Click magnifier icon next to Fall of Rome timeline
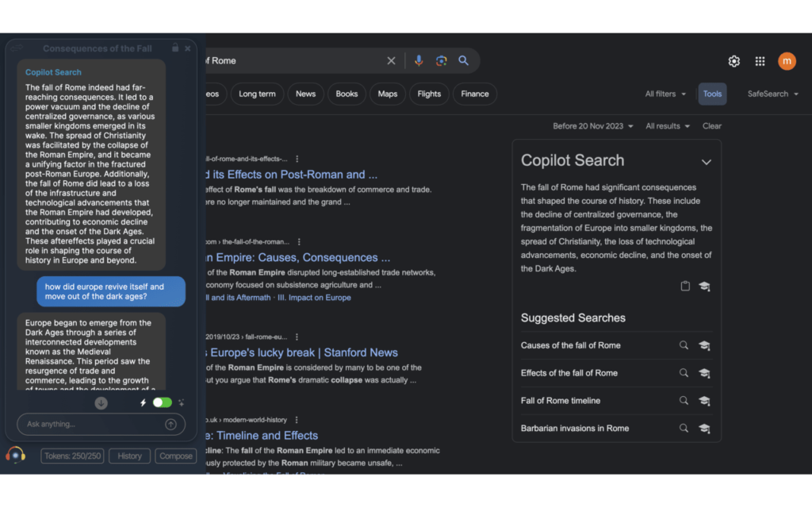The width and height of the screenshot is (812, 508). [x=684, y=401]
